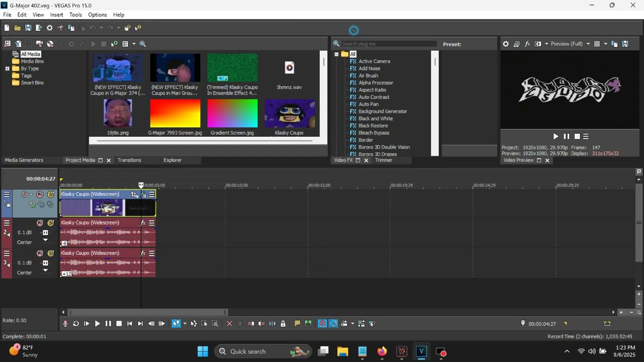Click Go to Start in the transport bar
The width and height of the screenshot is (644, 362).
[x=129, y=324]
